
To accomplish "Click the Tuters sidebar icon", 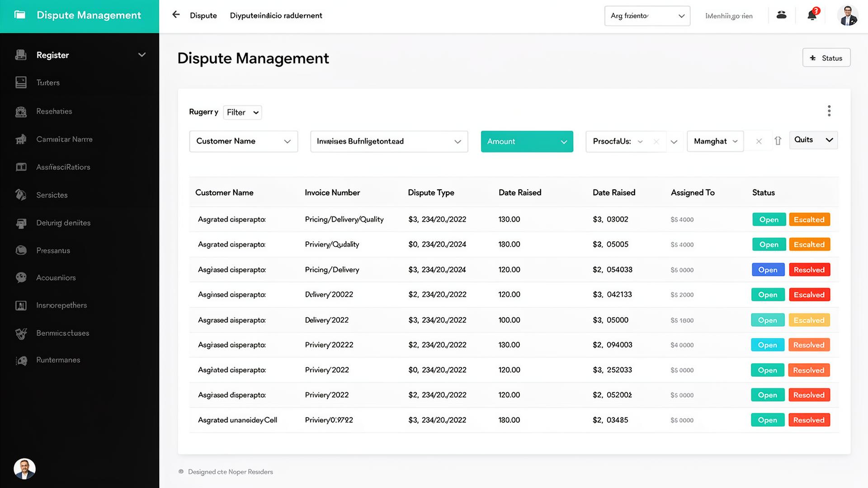I will click(21, 82).
